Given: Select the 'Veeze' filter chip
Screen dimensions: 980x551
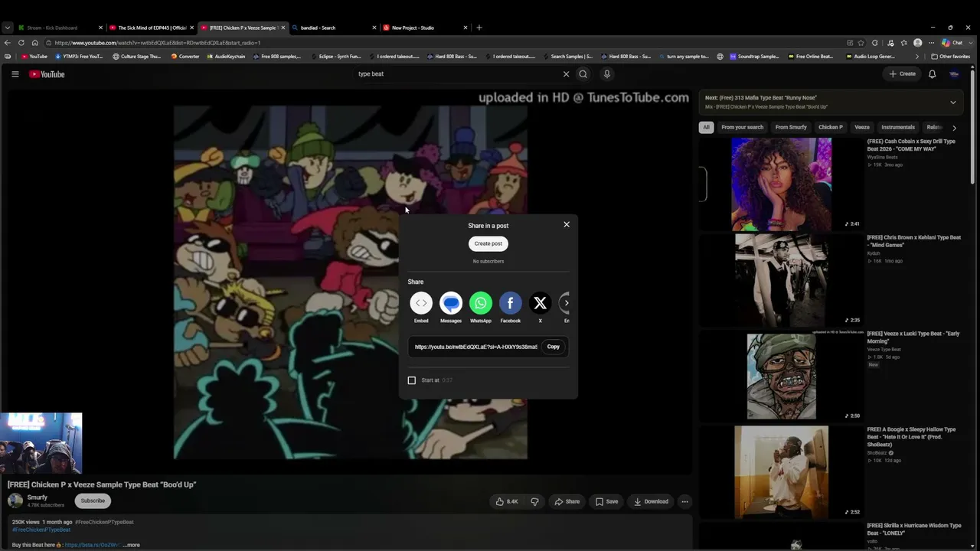Looking at the screenshot, I should point(862,128).
